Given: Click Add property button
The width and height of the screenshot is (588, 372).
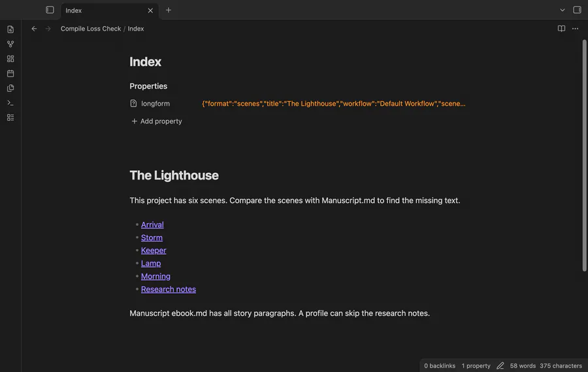Looking at the screenshot, I should 156,121.
